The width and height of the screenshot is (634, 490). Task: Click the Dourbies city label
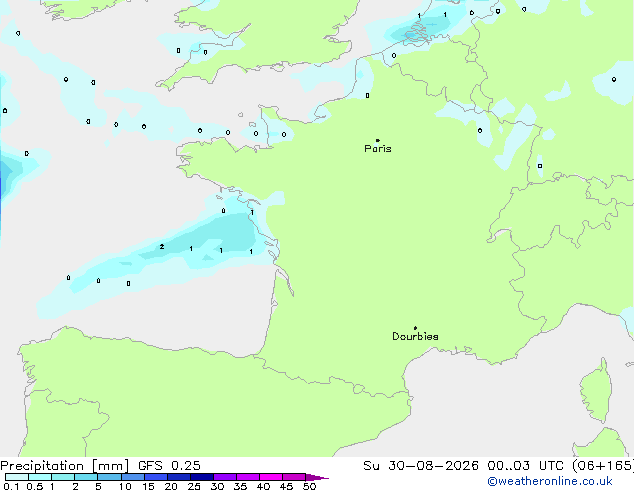415,336
